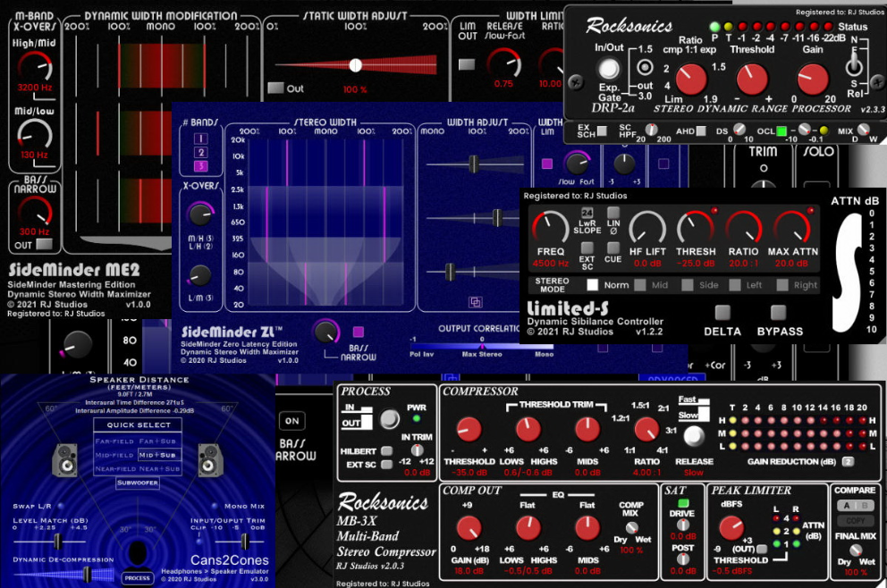
Task: Toggle Swap L/R in Cans2Cones
Action: pyautogui.click(x=61, y=506)
